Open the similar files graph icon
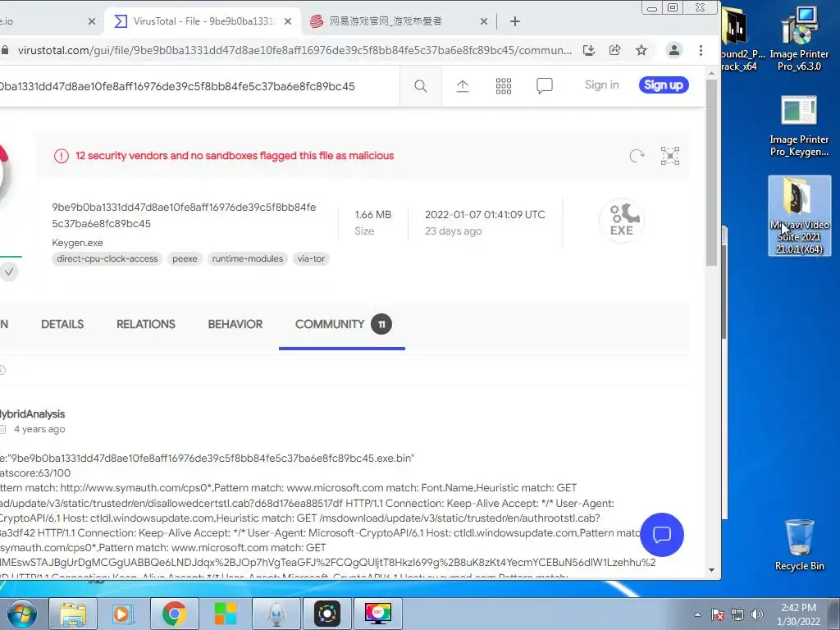The height and width of the screenshot is (630, 840). pyautogui.click(x=669, y=156)
